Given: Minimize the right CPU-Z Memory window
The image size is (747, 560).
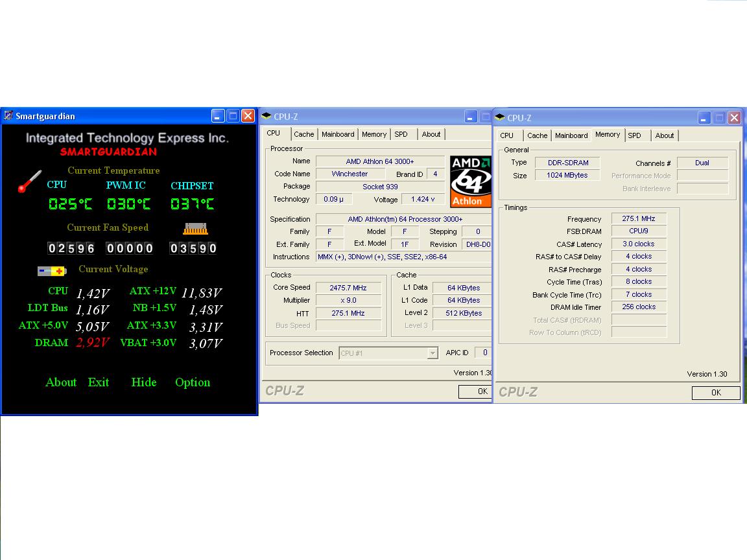Looking at the screenshot, I should [704, 117].
